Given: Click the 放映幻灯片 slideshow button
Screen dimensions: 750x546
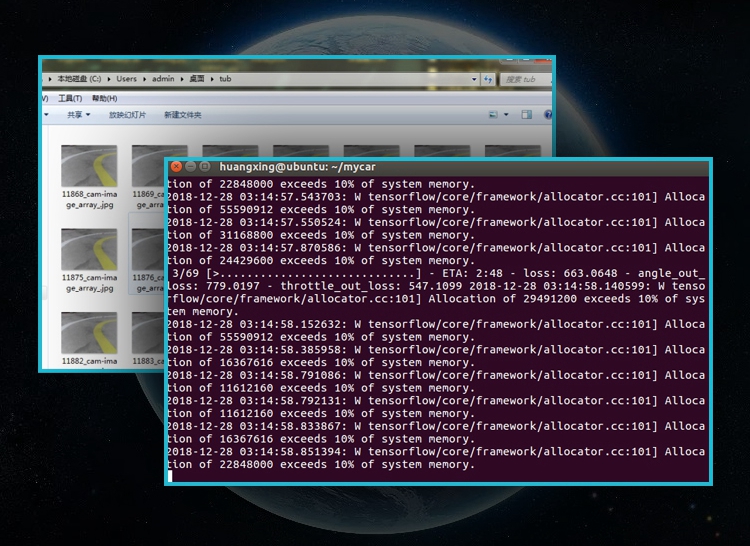Looking at the screenshot, I should coord(127,115).
